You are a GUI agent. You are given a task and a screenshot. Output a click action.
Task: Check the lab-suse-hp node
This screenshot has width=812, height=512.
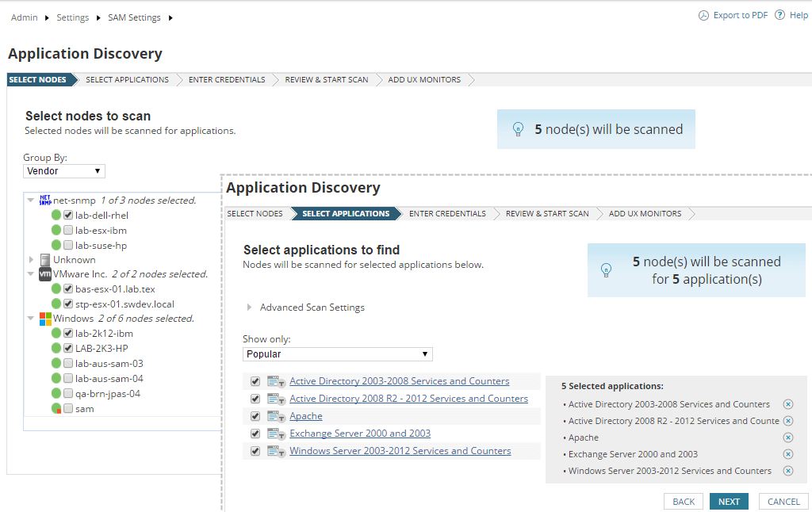[x=68, y=245]
